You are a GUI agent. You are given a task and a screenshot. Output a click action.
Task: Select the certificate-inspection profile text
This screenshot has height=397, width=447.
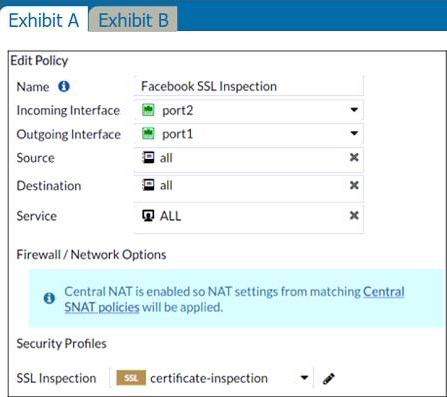209,378
